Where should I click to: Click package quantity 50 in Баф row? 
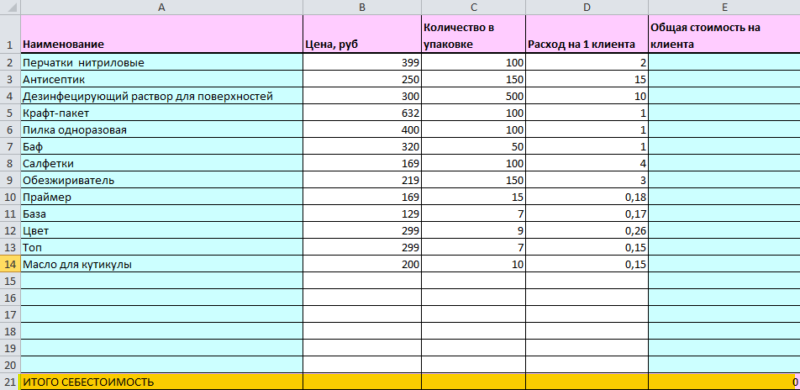pyautogui.click(x=473, y=147)
